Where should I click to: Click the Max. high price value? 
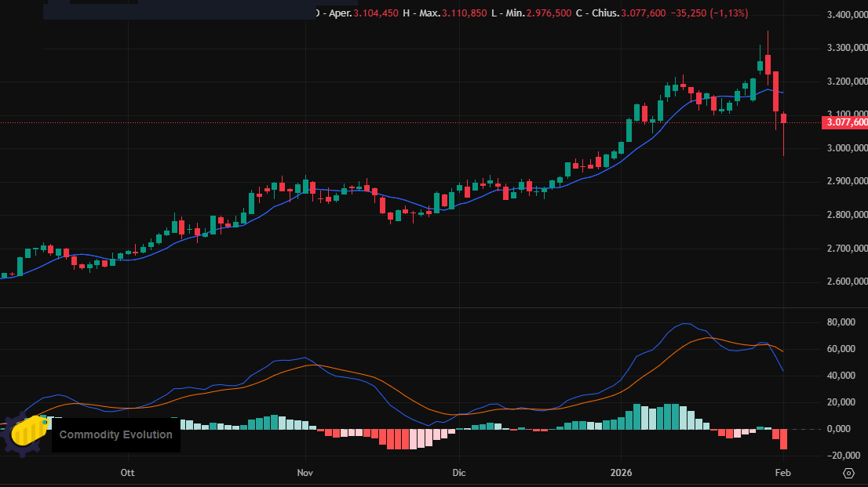[x=463, y=13]
